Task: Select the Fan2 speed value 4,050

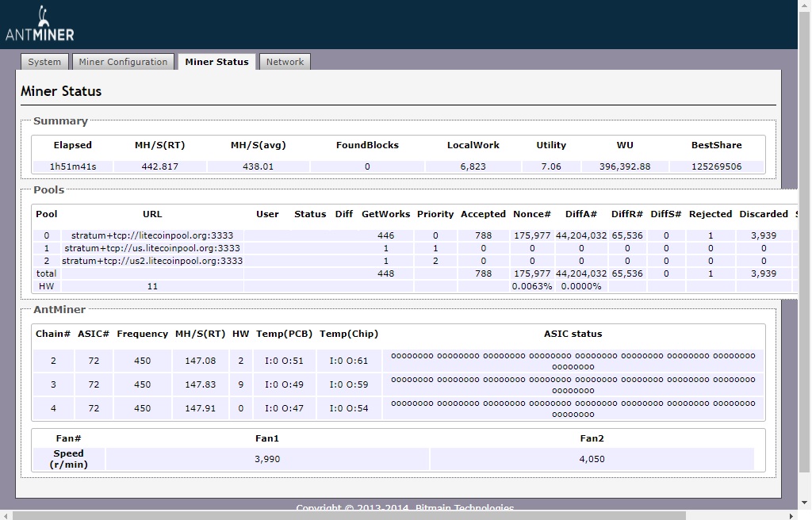Action: coord(592,459)
